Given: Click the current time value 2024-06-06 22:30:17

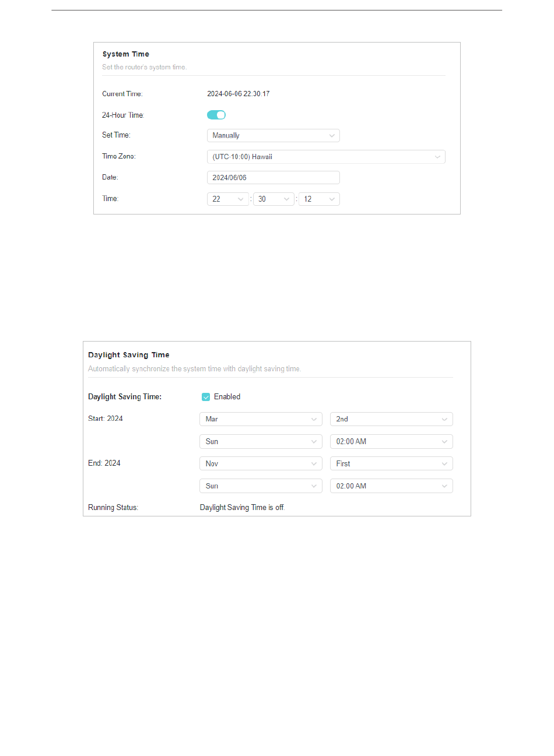Looking at the screenshot, I should pyautogui.click(x=239, y=94).
